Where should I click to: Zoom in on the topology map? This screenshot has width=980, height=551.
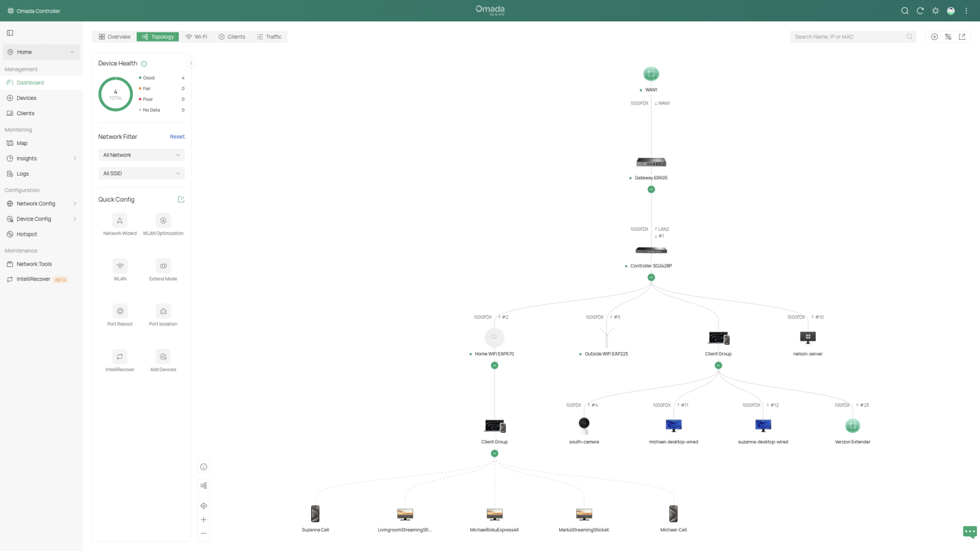(x=203, y=520)
